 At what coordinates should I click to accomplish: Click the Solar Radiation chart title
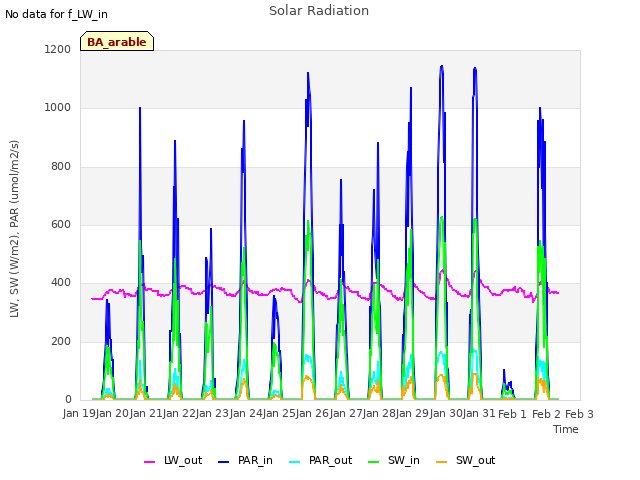[x=319, y=11]
